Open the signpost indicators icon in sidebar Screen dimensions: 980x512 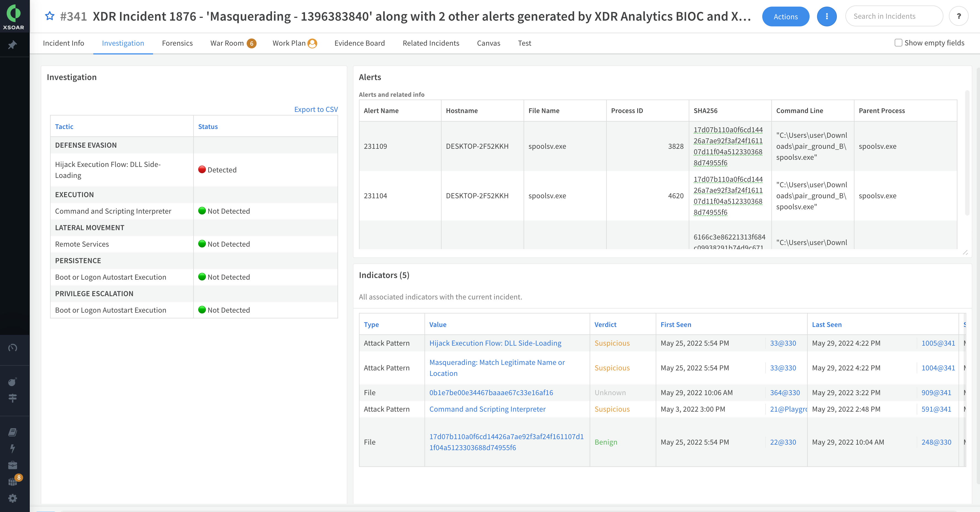tap(13, 398)
